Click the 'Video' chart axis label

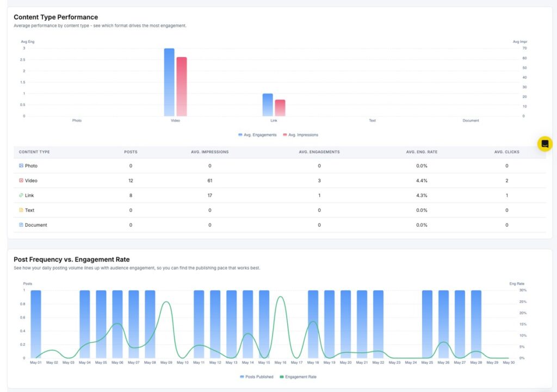coord(175,121)
